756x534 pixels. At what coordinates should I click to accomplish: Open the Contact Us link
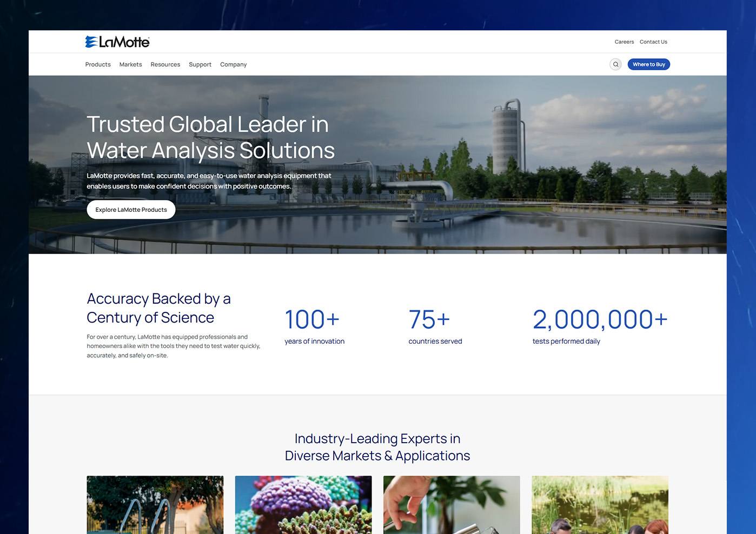tap(653, 42)
